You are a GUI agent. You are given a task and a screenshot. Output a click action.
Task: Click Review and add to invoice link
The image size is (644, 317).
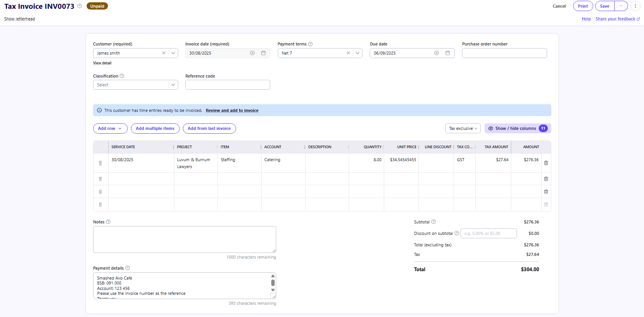(x=232, y=110)
